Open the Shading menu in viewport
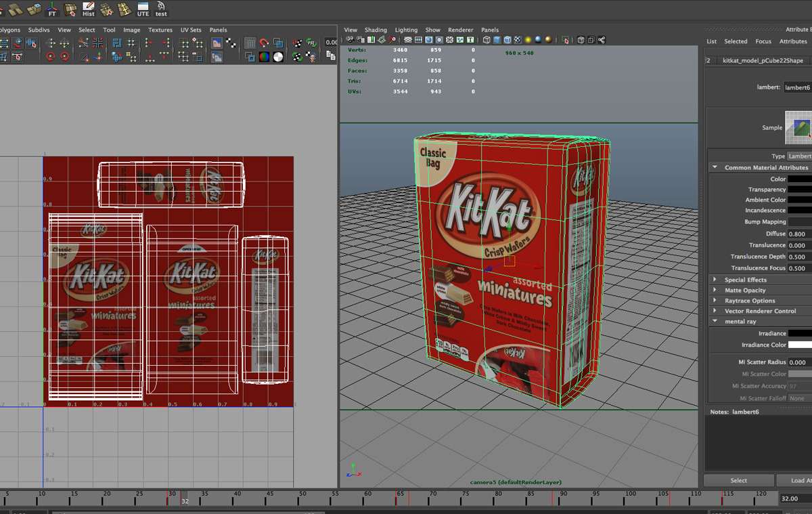The image size is (812, 514). pyautogui.click(x=376, y=30)
